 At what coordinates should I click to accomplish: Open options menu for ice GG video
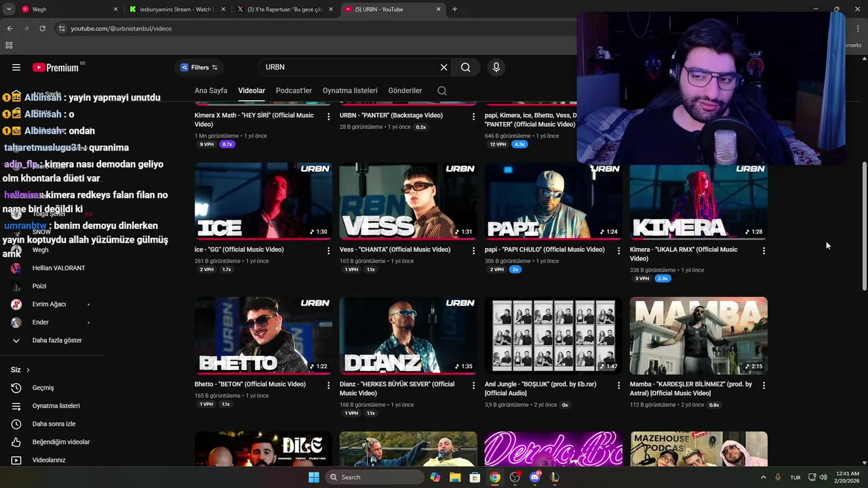329,251
